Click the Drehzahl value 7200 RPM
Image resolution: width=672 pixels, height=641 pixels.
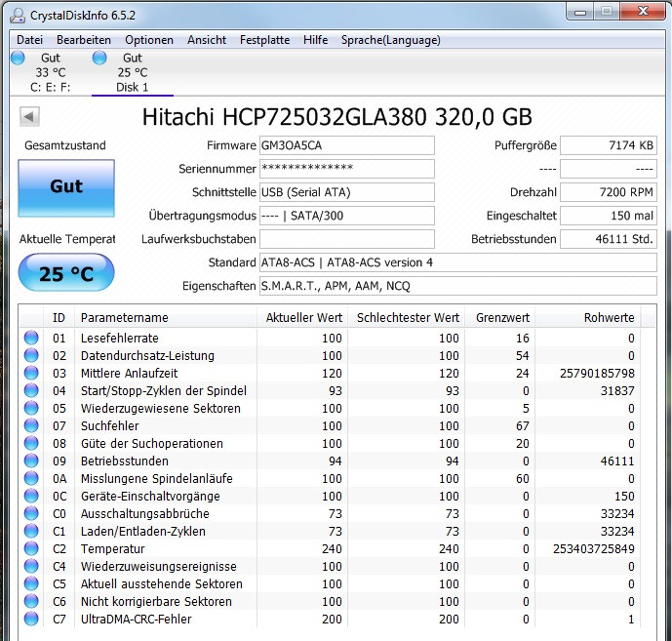[609, 192]
